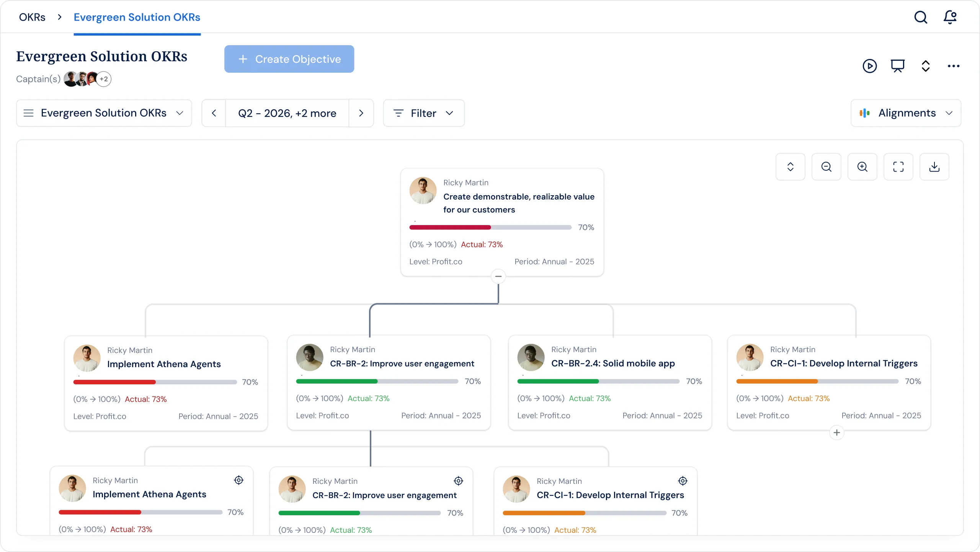The height and width of the screenshot is (552, 980).
Task: Click Ricky Martin name on root card
Action: pos(466,183)
